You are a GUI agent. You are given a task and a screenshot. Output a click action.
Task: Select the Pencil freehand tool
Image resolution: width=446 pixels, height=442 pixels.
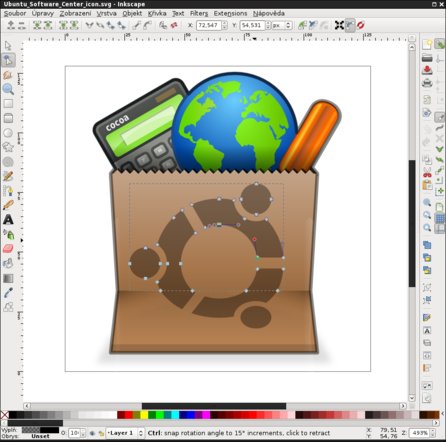click(8, 176)
